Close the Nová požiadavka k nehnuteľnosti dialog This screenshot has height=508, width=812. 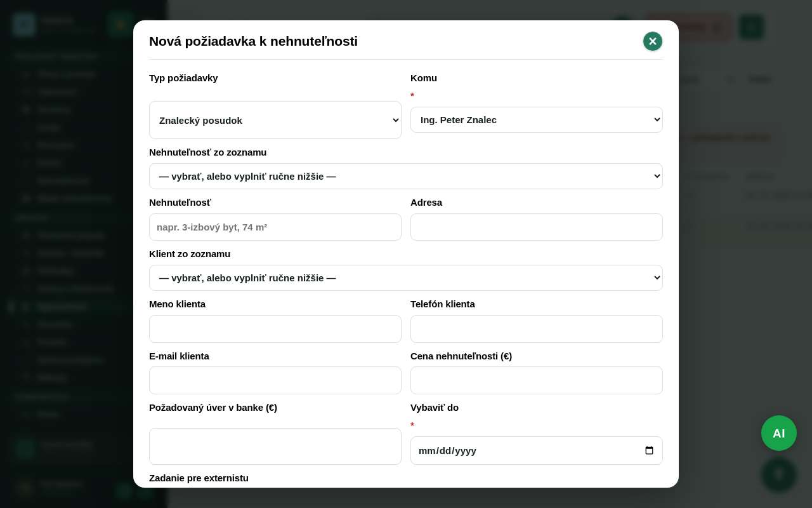point(653,41)
